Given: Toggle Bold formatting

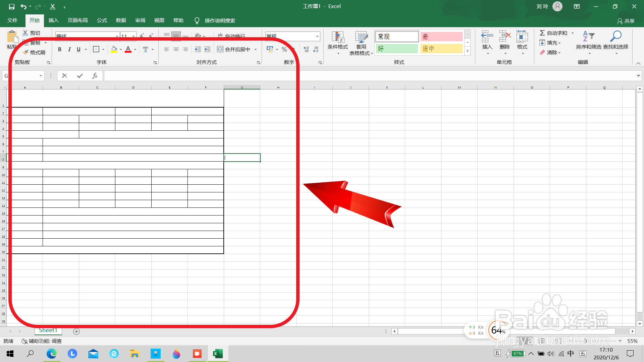Looking at the screenshot, I should [x=60, y=50].
